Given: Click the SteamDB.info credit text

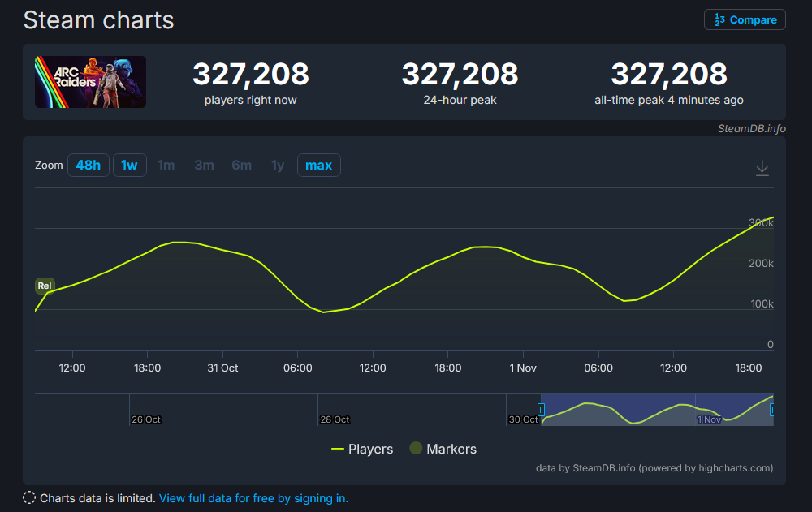Looking at the screenshot, I should click(x=751, y=128).
